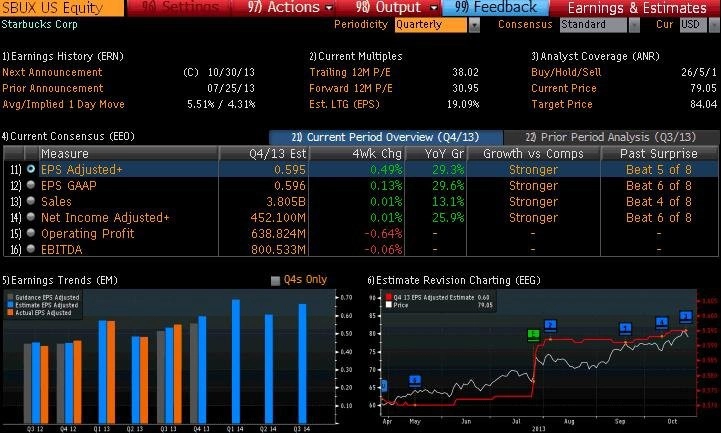Screen dimensions: 721x433
Task: Click the arrow beside Quarterly periodicity
Action: pos(474,25)
